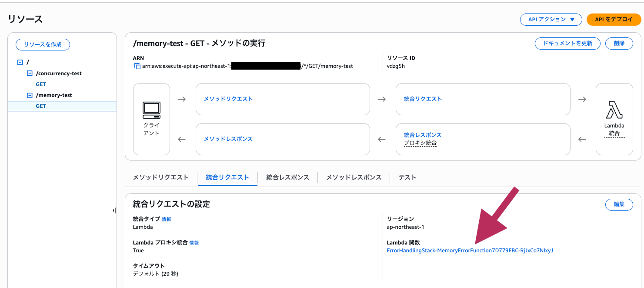The width and height of the screenshot is (644, 288).
Task: Click the プロキシ統合 label under 統合レスポンス
Action: point(420,143)
